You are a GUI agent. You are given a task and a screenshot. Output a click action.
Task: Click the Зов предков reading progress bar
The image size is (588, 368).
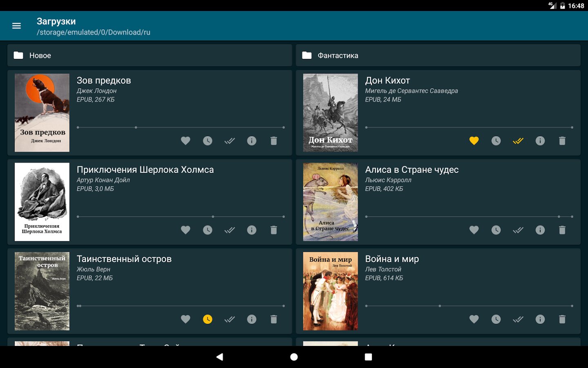click(180, 127)
